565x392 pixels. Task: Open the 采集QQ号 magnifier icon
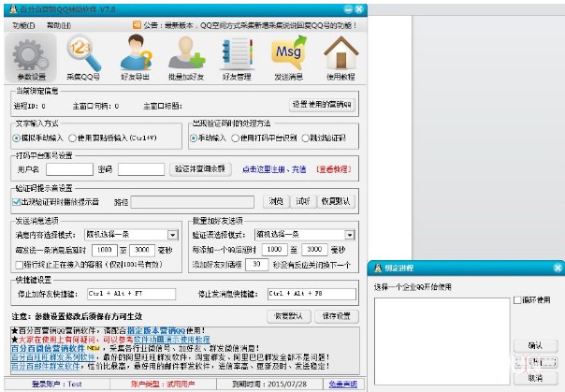point(83,58)
